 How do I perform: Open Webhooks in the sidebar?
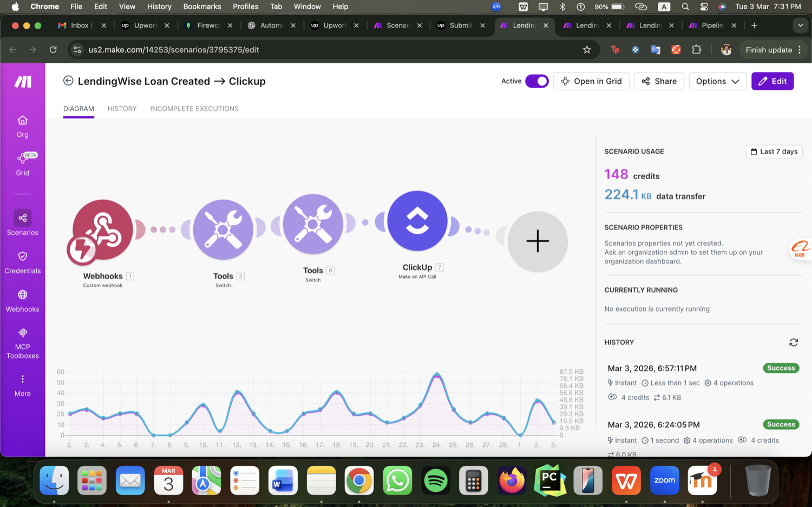point(22,301)
